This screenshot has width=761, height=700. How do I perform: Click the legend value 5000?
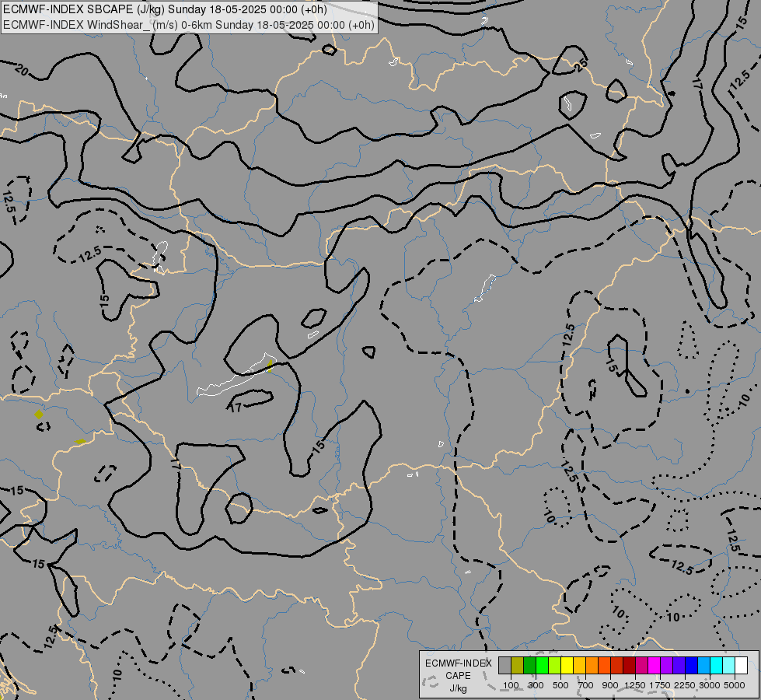735,685
